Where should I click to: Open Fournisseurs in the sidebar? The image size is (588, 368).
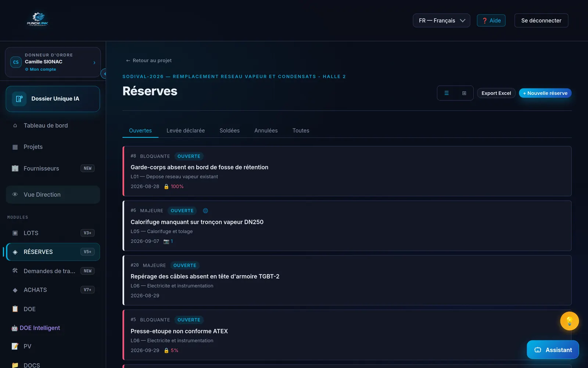pyautogui.click(x=53, y=168)
